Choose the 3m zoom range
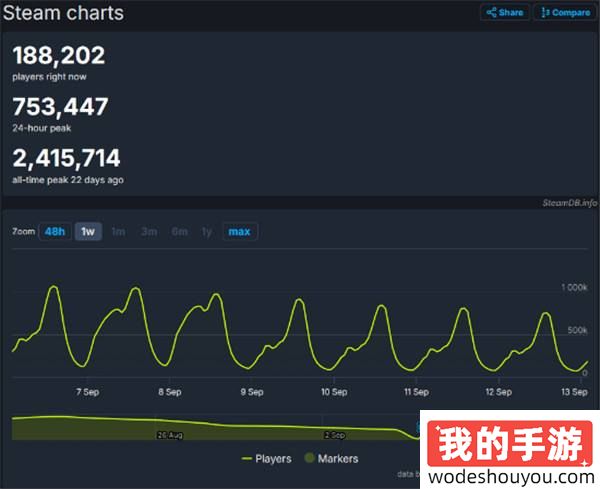The image size is (600, 489). click(x=148, y=232)
